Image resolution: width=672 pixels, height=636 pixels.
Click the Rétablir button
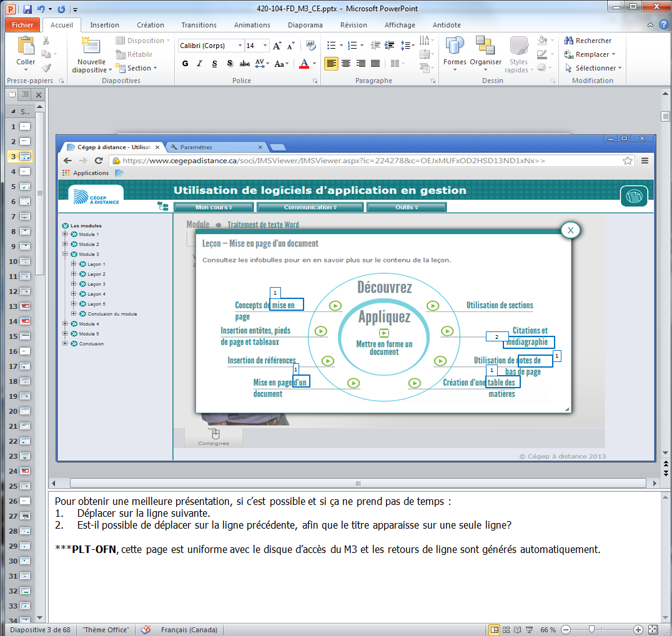(135, 54)
